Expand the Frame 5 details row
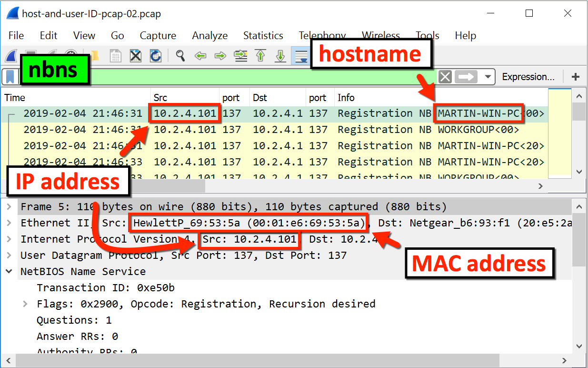588x368 pixels. 9,207
